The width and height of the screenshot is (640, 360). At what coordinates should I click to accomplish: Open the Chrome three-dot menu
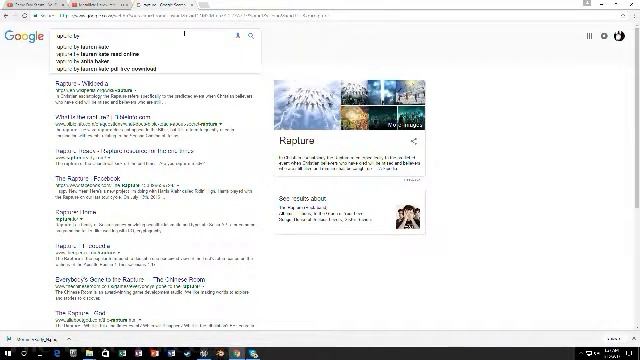click(x=635, y=16)
